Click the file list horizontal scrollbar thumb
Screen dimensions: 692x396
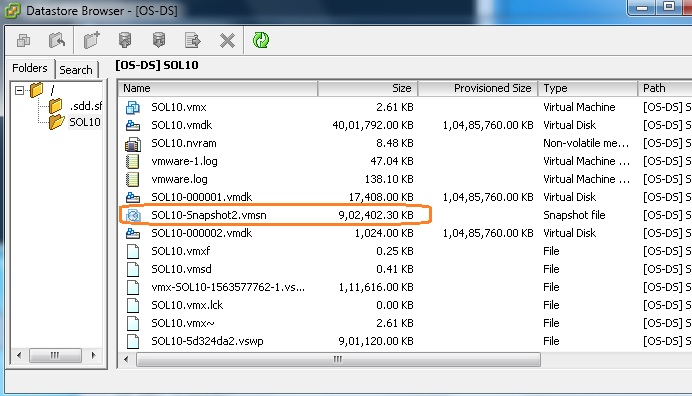338,359
